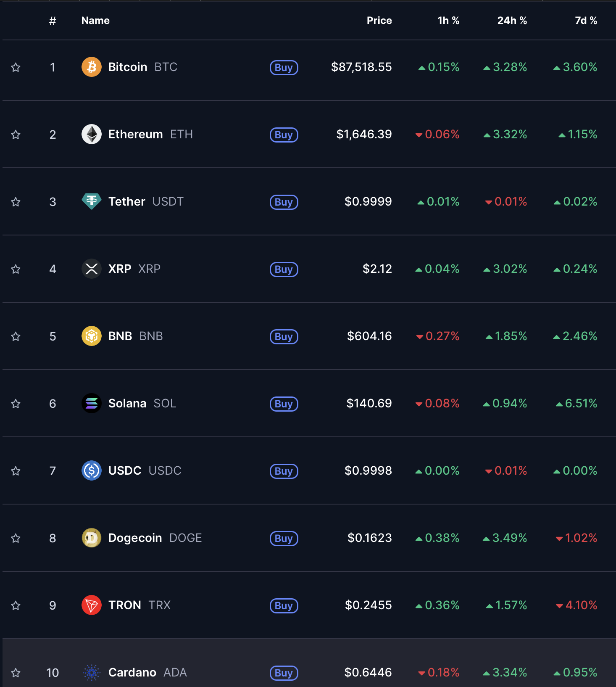Click the Solana logo icon
This screenshot has width=616, height=687.
click(91, 403)
